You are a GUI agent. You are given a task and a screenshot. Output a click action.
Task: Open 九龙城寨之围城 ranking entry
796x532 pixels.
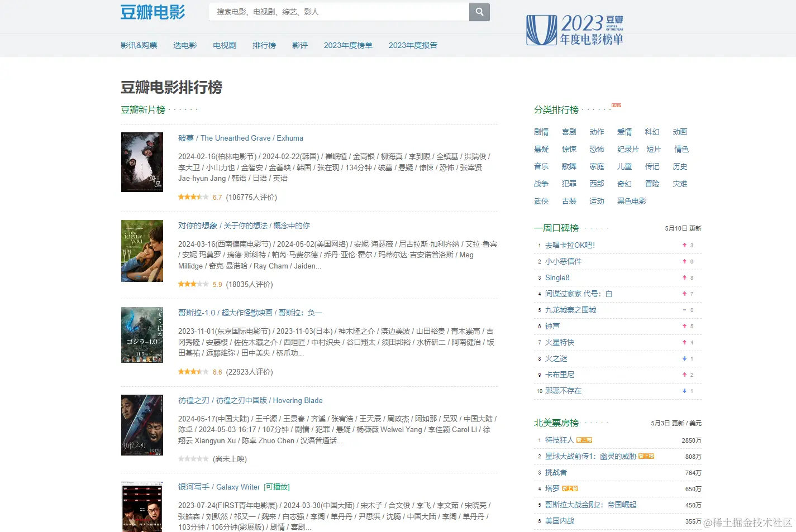pyautogui.click(x=570, y=310)
